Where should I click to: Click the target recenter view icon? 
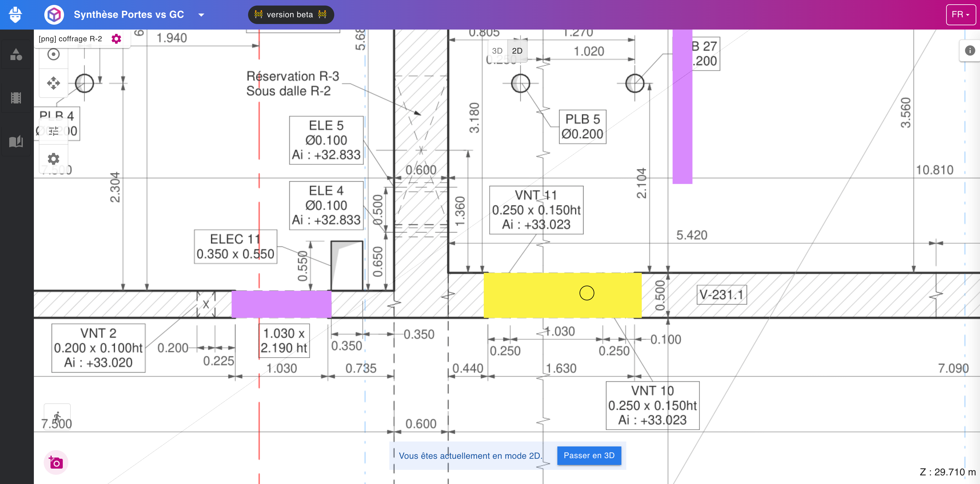click(x=54, y=54)
